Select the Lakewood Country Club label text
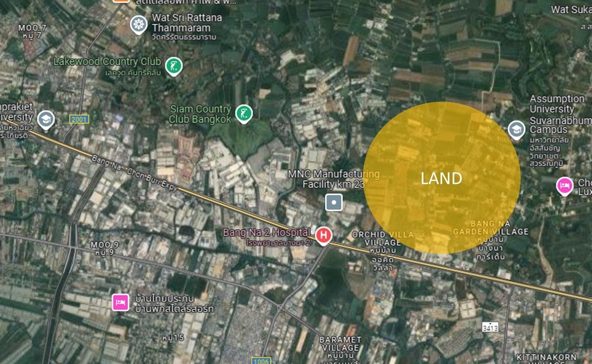 click(x=107, y=66)
